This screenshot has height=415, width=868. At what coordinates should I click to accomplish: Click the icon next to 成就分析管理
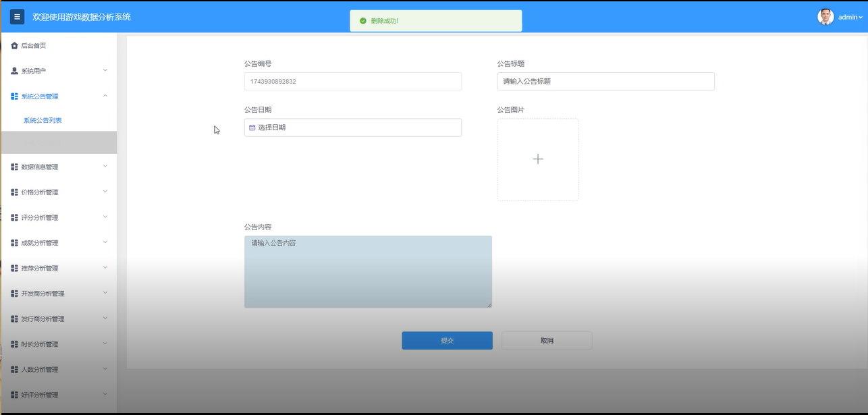pos(13,242)
